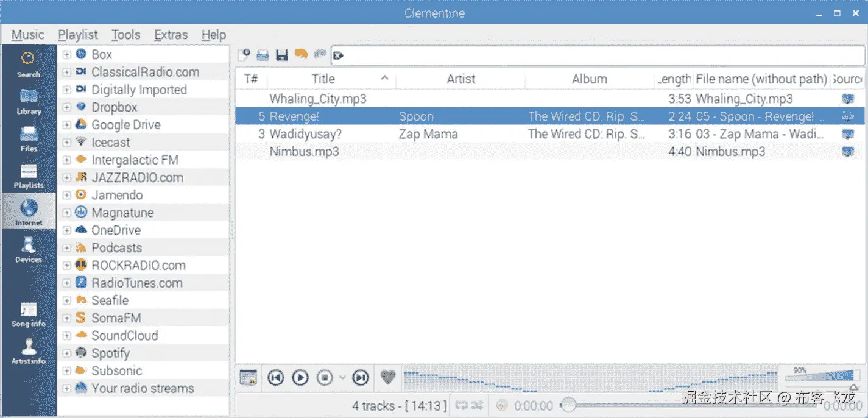Open the Playlist menu
The width and height of the screenshot is (868, 418).
[78, 35]
